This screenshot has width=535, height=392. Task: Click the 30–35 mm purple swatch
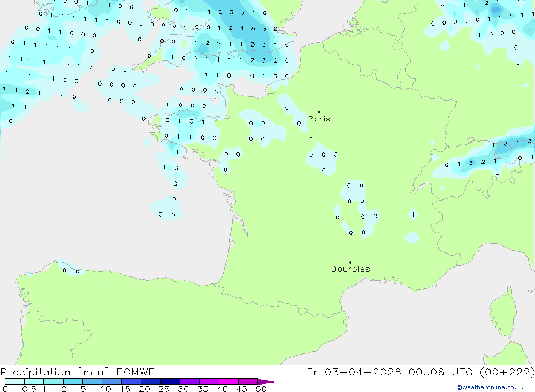(189, 381)
